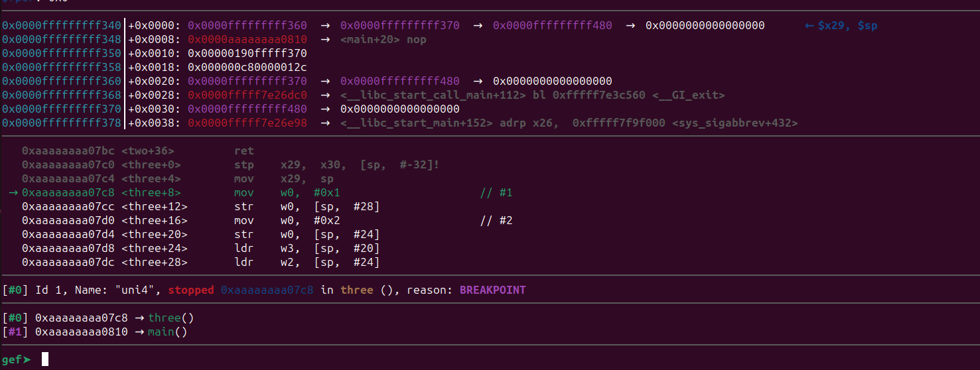
Task: Select stack address 0x0000fffffffff340
Action: pyautogui.click(x=62, y=26)
